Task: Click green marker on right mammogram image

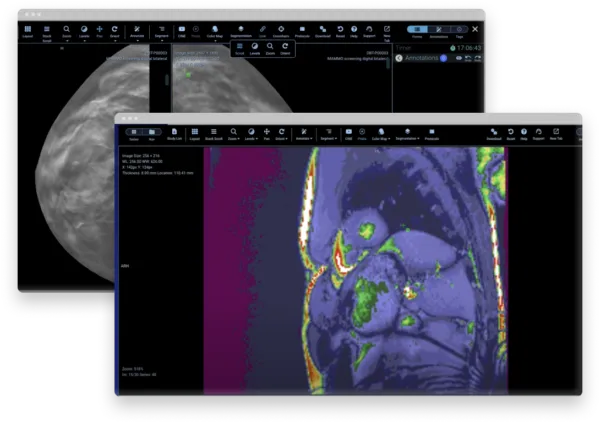Action: (x=188, y=75)
